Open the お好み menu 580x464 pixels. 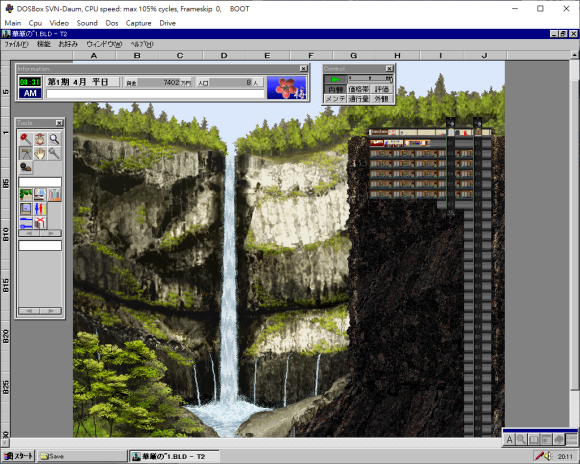tap(68, 44)
